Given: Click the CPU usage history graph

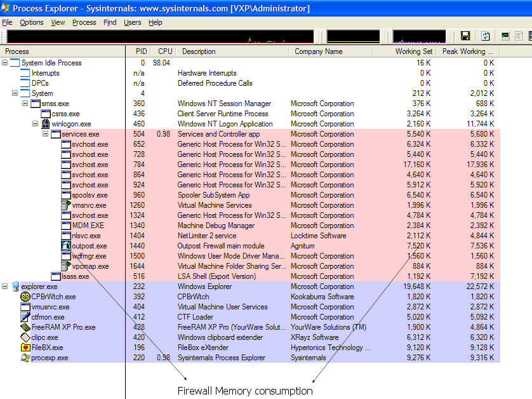Looking at the screenshot, I should pyautogui.click(x=157, y=36).
